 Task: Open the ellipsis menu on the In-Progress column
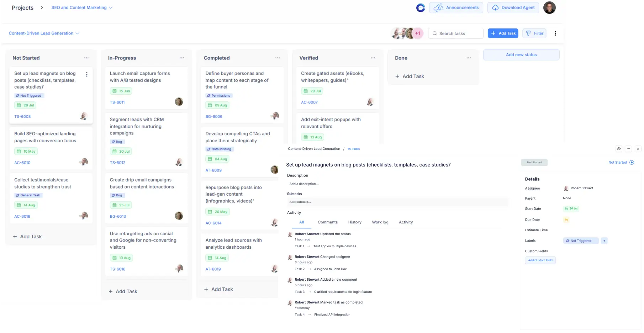coord(182,58)
